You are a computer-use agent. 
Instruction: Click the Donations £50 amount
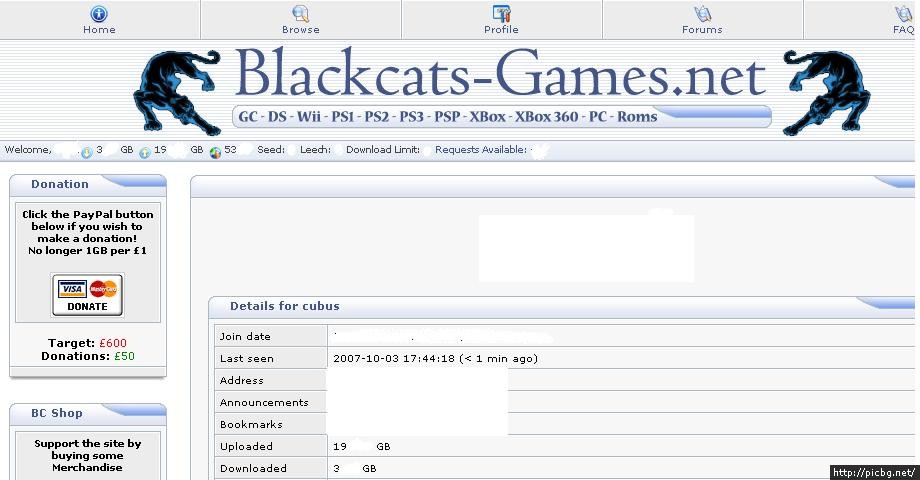click(124, 356)
